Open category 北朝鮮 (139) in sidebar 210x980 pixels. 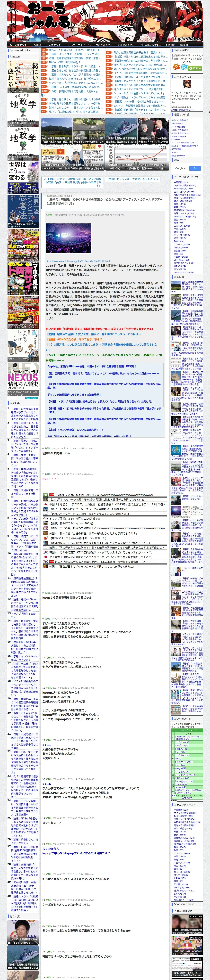[180, 250]
